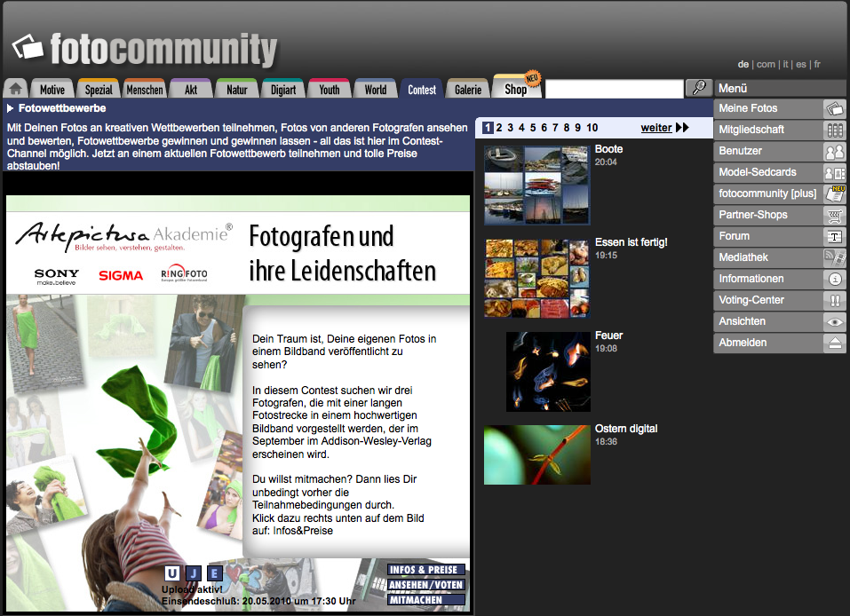850x616 pixels.
Task: Open the Feuer flames thumbnail
Action: [x=548, y=372]
